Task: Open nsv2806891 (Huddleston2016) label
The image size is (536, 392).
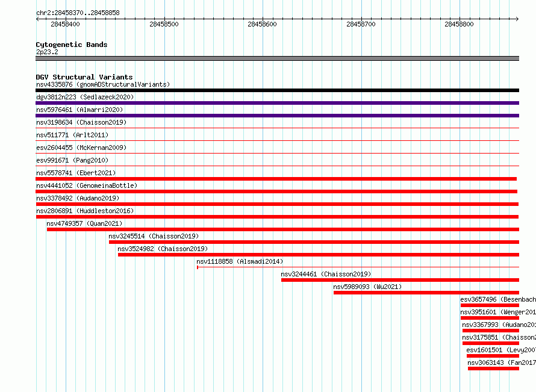Action: point(85,211)
